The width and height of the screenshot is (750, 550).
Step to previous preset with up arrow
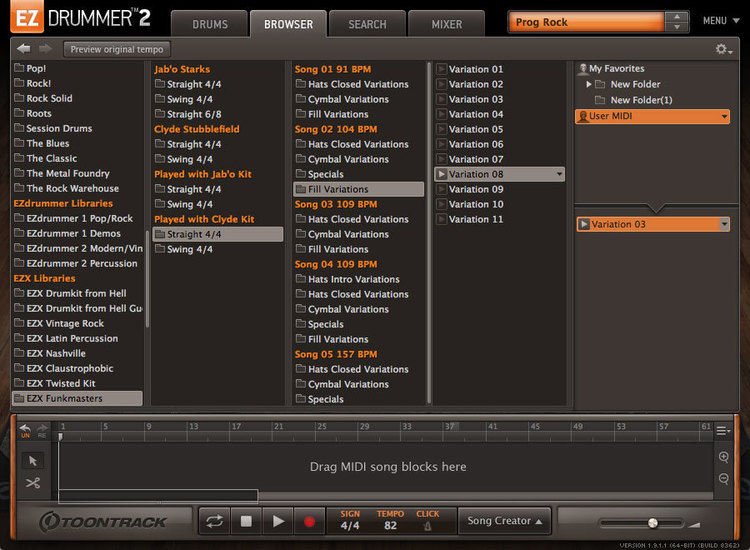pos(677,17)
